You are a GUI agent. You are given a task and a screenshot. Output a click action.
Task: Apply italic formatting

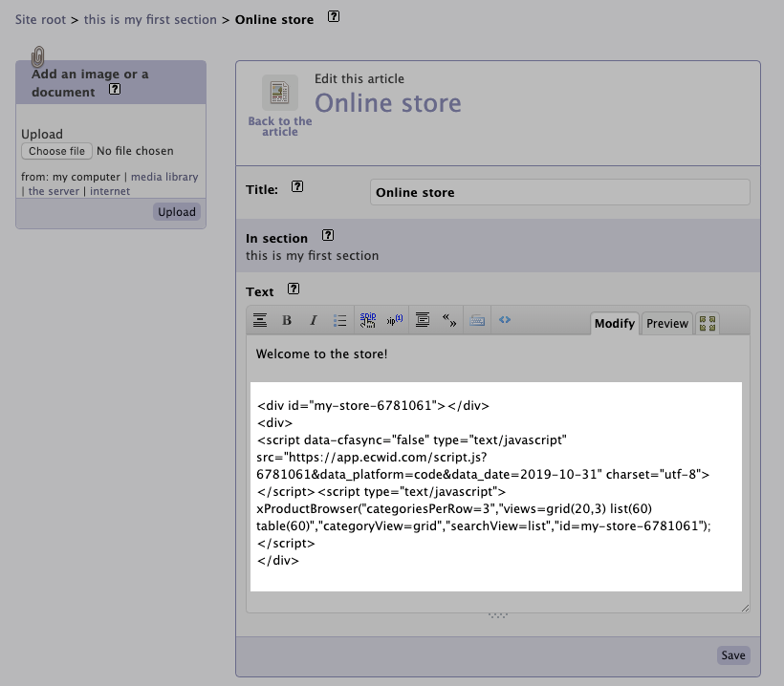(314, 320)
